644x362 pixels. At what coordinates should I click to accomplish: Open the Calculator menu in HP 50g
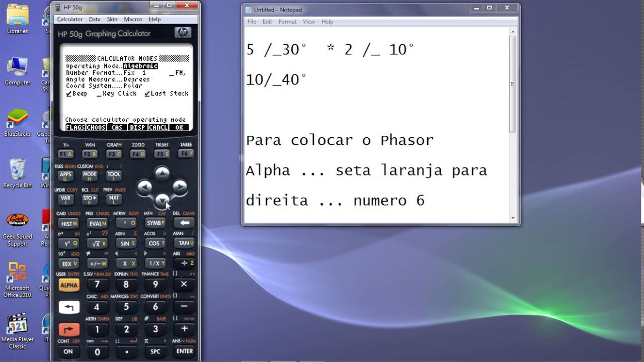[x=69, y=19]
